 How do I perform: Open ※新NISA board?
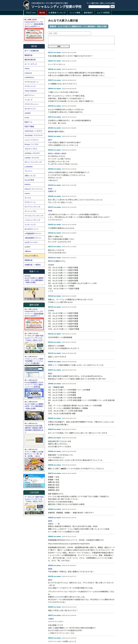click(x=34, y=251)
